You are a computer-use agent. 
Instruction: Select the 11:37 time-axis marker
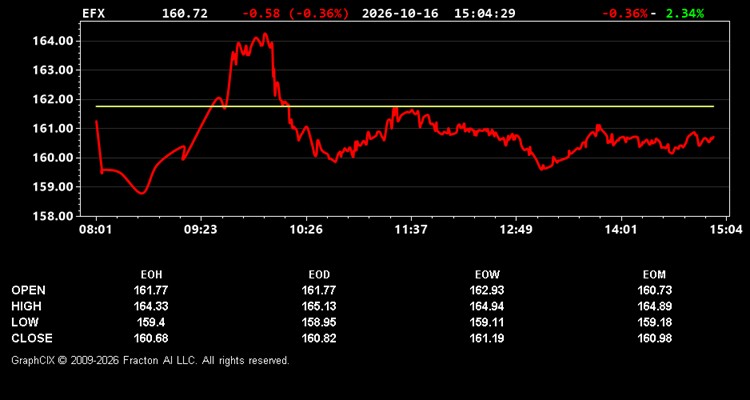click(412, 230)
